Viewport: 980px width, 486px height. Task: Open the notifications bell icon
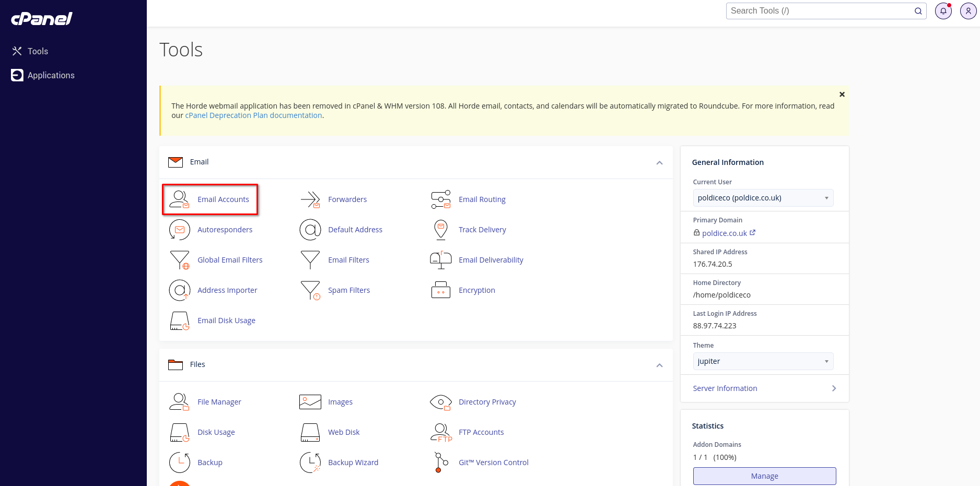click(x=943, y=11)
